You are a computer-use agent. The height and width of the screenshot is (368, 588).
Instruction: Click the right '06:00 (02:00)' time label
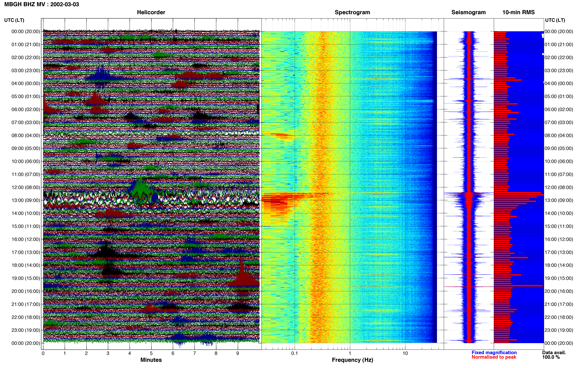click(559, 109)
